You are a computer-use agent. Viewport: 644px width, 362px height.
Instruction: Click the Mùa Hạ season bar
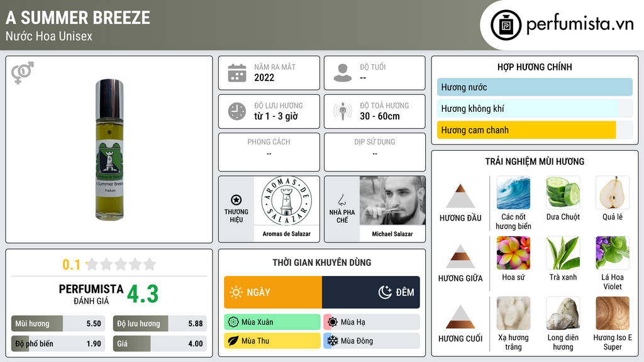[372, 322]
